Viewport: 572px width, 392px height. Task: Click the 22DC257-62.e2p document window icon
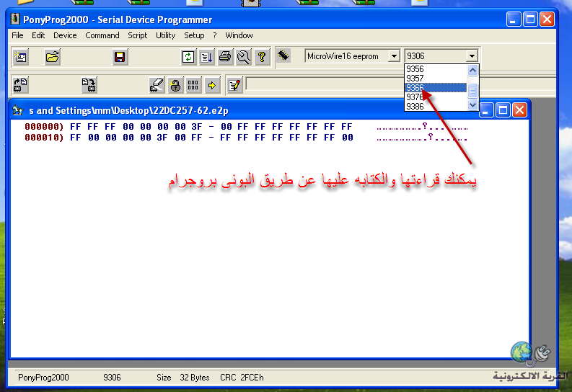coord(18,110)
